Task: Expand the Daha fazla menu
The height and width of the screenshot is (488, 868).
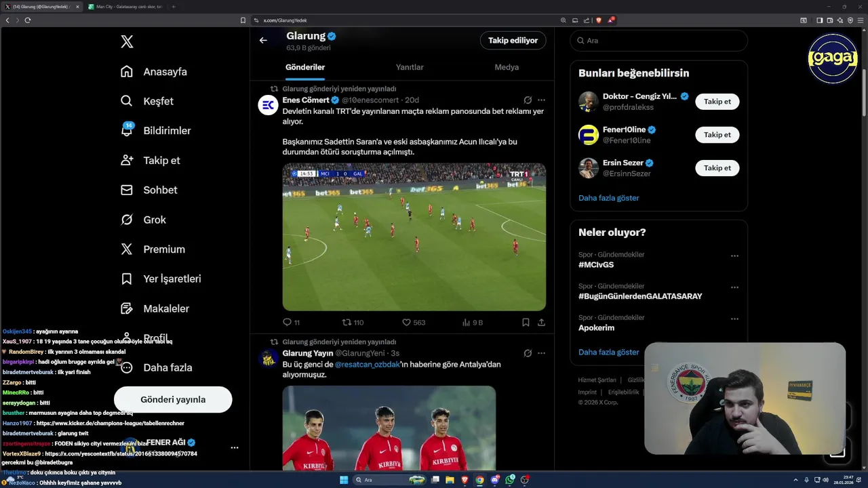Action: pyautogui.click(x=156, y=367)
